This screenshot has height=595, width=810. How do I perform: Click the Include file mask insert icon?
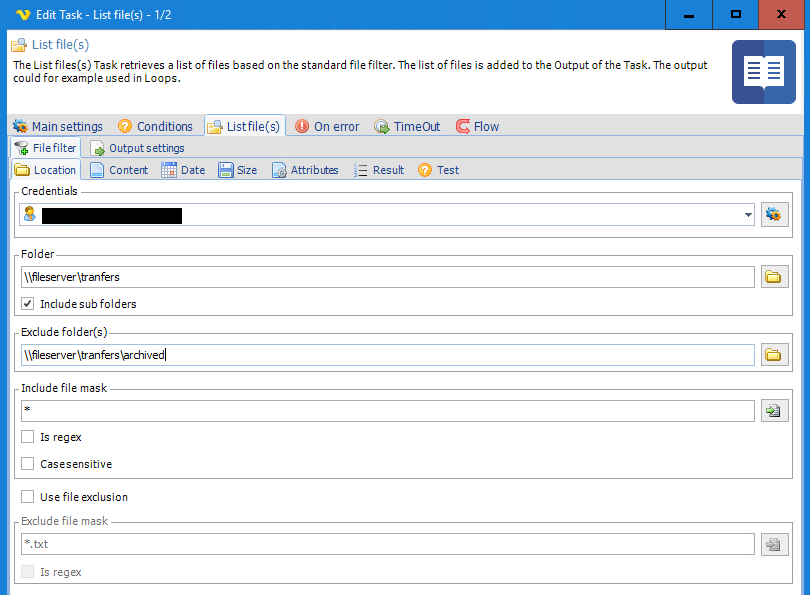774,411
